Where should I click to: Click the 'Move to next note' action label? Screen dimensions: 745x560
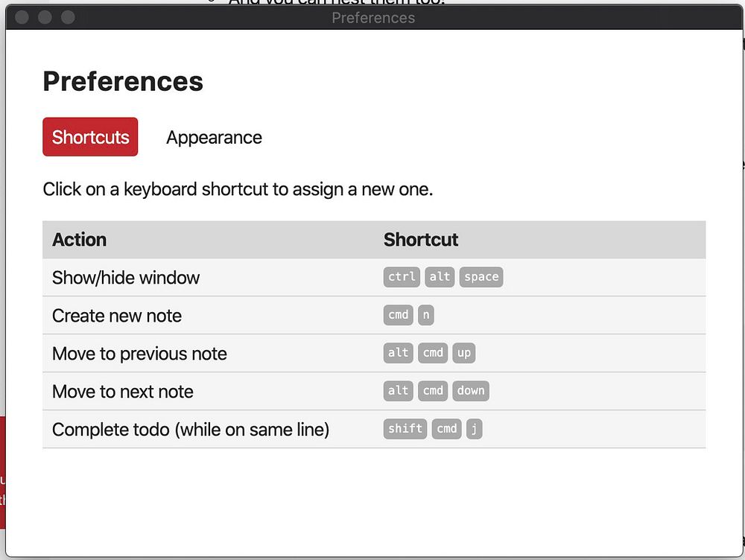pyautogui.click(x=123, y=392)
